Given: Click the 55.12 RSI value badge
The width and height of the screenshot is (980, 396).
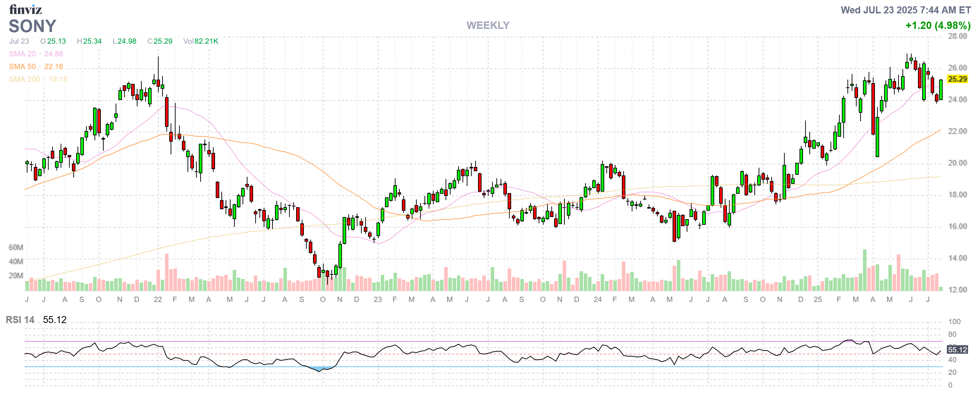Looking at the screenshot, I should [x=957, y=349].
